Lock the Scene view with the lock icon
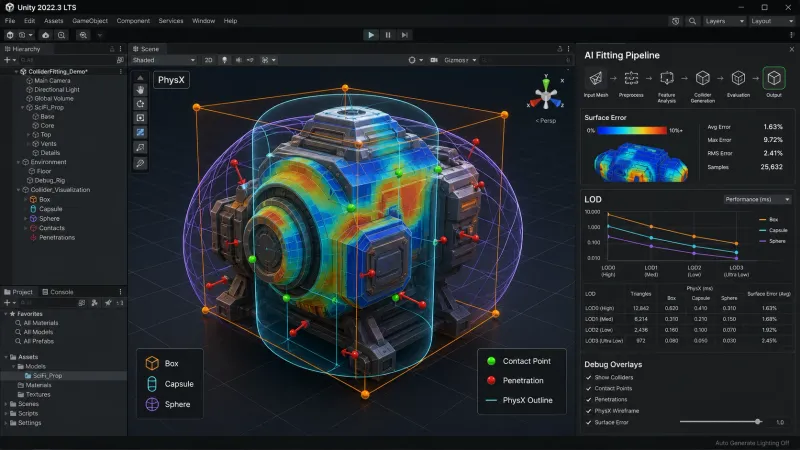Viewport: 800px width, 450px height. tap(560, 49)
